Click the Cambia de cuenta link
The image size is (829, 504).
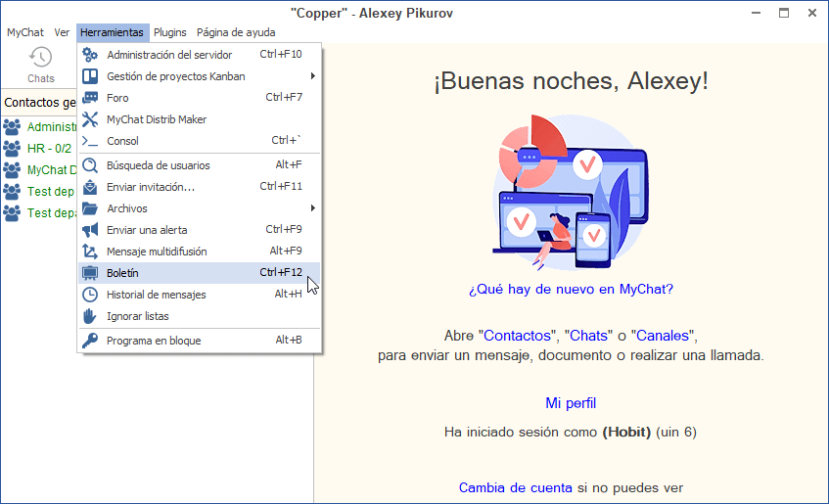click(516, 487)
